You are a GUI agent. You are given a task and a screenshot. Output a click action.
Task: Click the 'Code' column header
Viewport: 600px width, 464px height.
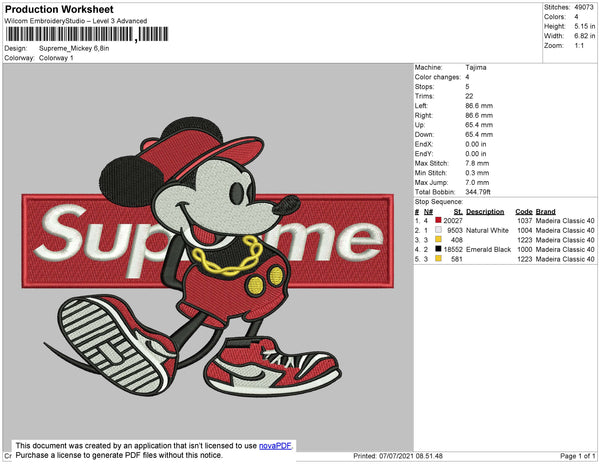tap(524, 212)
